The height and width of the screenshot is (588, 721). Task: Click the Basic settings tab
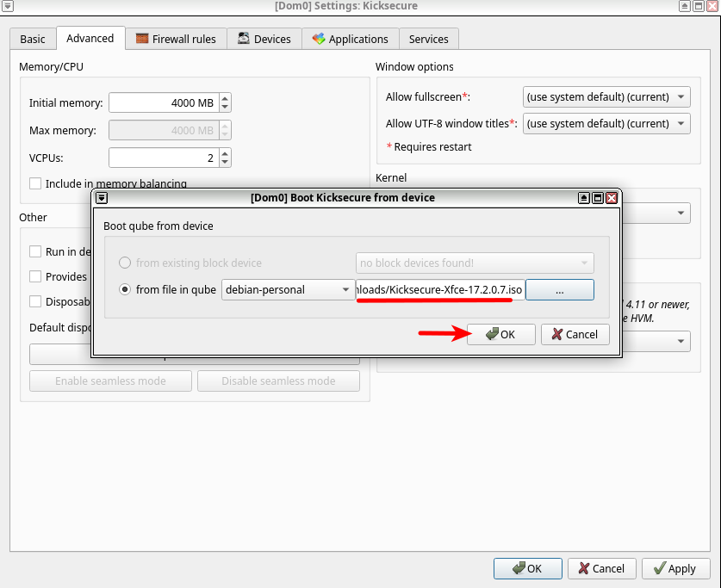[33, 39]
